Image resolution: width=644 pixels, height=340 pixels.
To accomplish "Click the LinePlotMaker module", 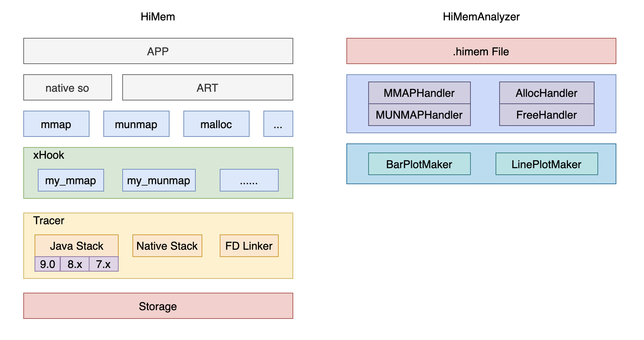I will click(546, 164).
